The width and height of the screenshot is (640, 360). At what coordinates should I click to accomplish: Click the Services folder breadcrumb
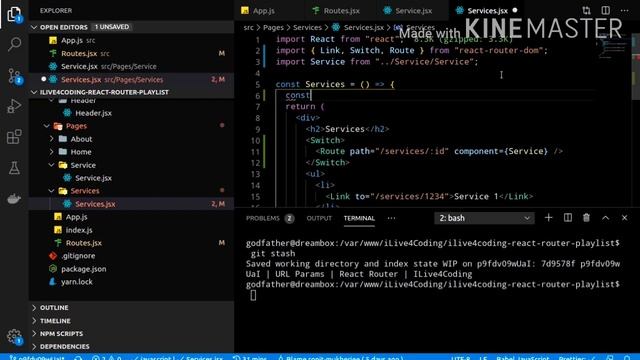coord(307,28)
